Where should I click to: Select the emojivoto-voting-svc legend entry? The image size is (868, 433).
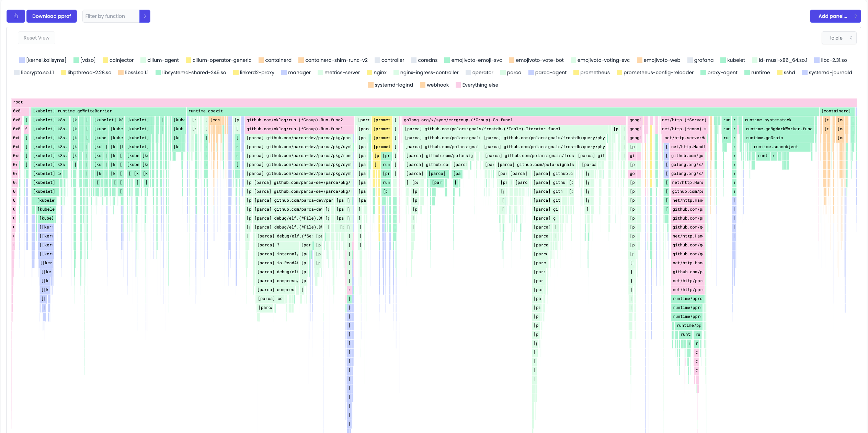(x=600, y=60)
